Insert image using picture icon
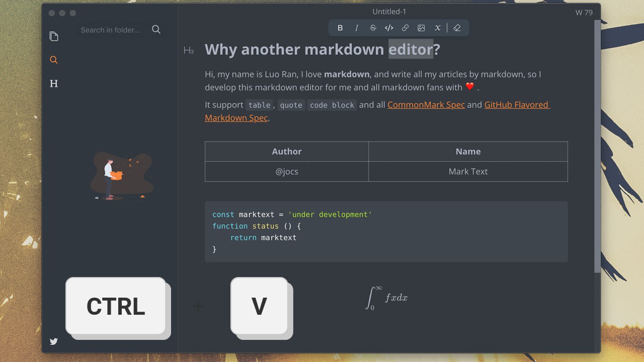This screenshot has height=362, width=644. 421,28
